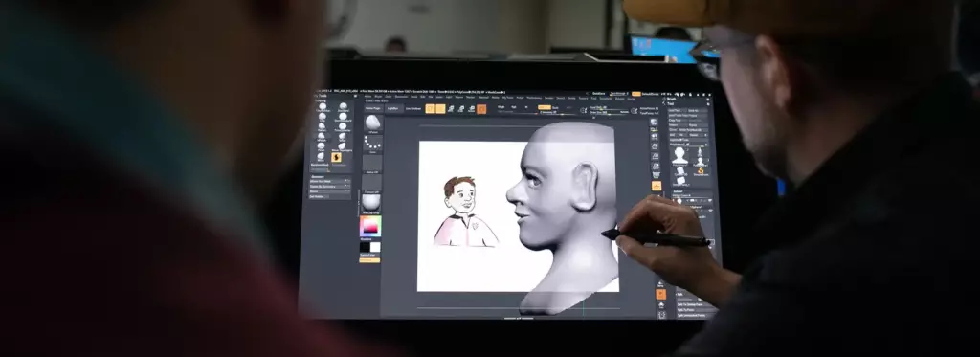
Task: Enable the M material channel toggle
Action: coord(526,107)
